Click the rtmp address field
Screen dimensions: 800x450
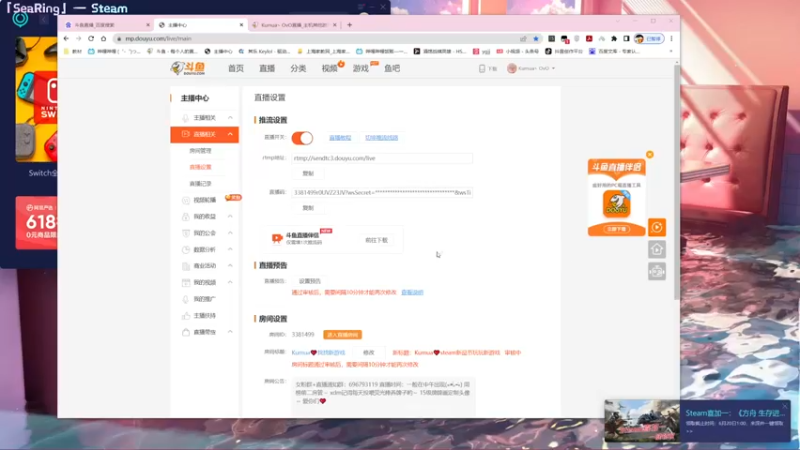click(x=382, y=158)
